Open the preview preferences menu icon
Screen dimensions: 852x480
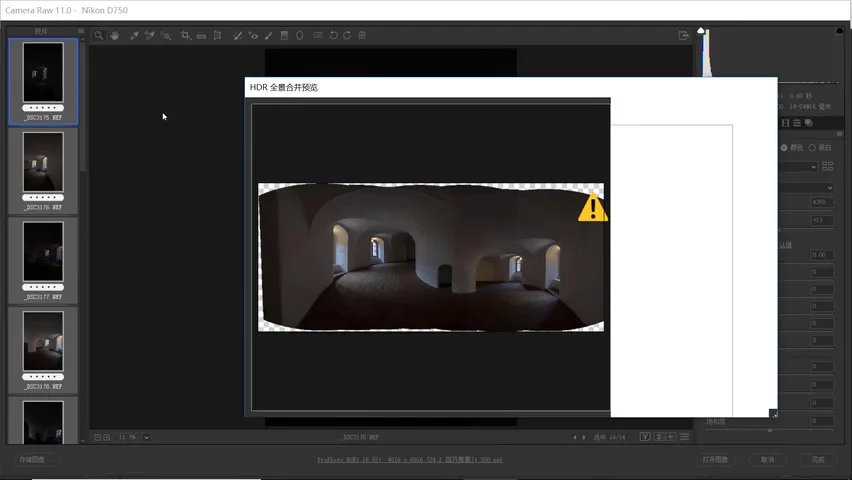point(685,437)
